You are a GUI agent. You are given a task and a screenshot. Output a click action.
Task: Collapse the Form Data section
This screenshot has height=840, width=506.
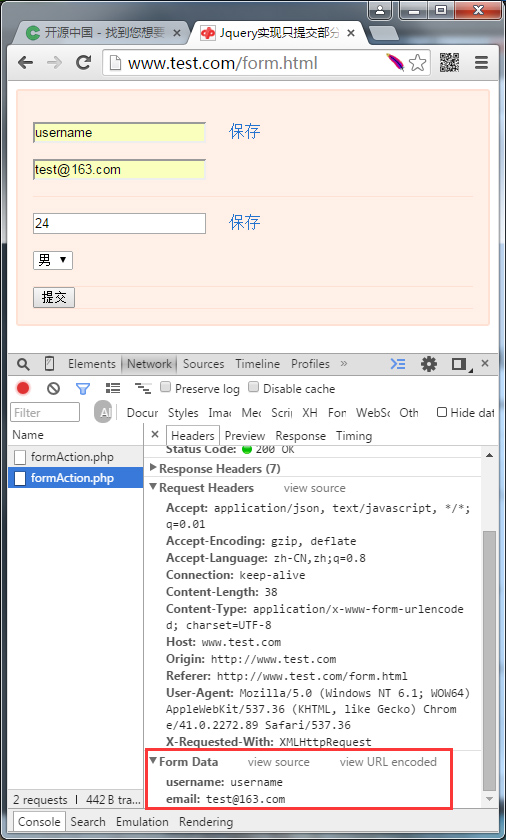pos(153,761)
